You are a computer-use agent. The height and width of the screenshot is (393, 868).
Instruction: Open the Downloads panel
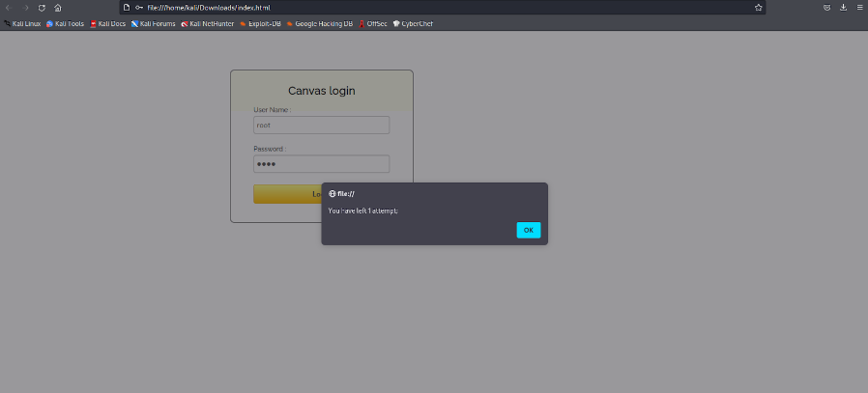click(843, 7)
